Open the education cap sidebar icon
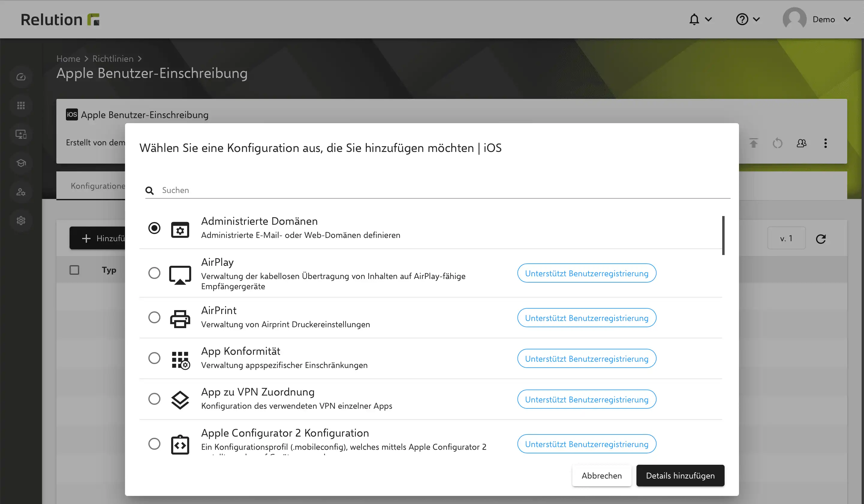Viewport: 864px width, 504px height. [x=21, y=163]
